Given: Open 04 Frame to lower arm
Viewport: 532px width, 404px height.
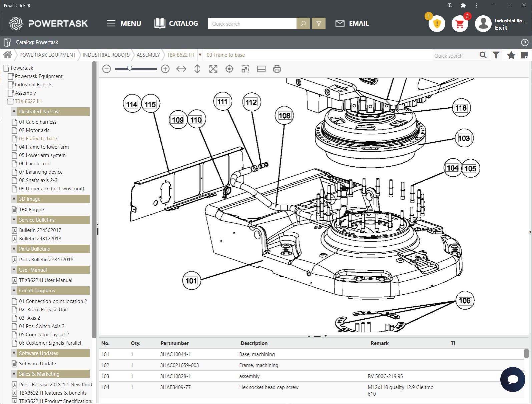Looking at the screenshot, I should click(44, 147).
